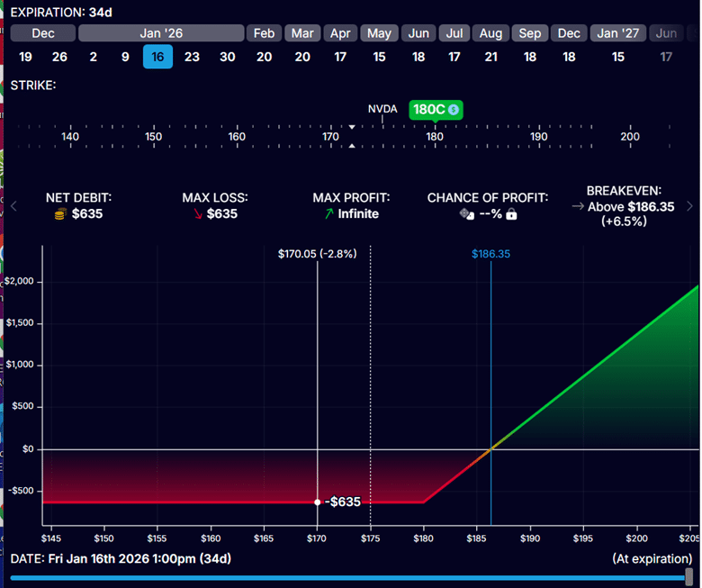Screen dimensions: 702x588
Task: Click the lock icon beside Chance of Profit
Action: [511, 214]
